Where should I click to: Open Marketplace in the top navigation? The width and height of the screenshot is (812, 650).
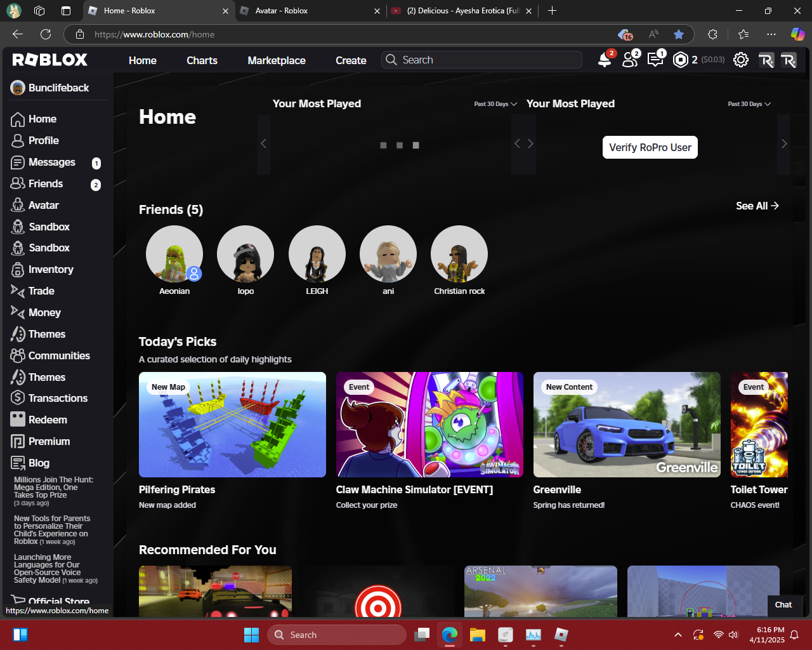pyautogui.click(x=277, y=60)
